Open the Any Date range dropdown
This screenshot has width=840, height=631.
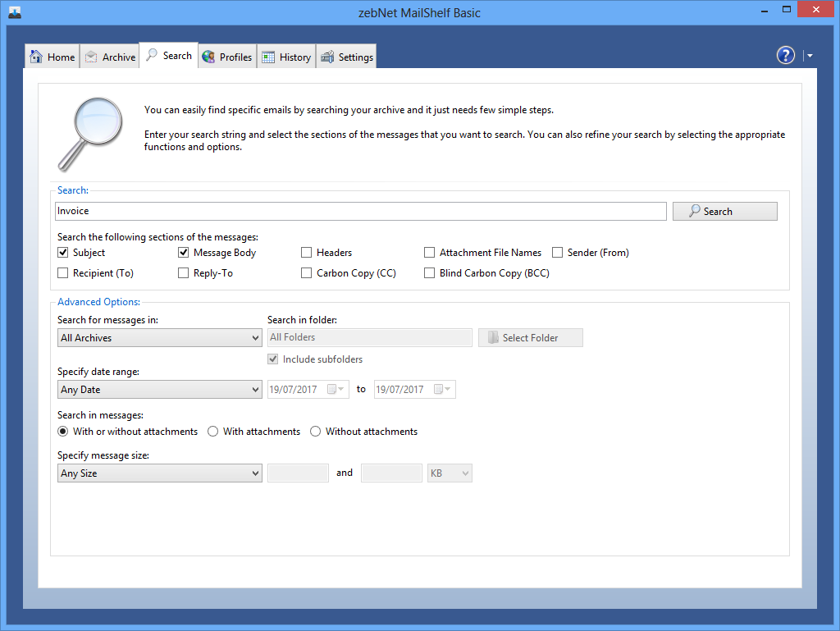coord(160,389)
